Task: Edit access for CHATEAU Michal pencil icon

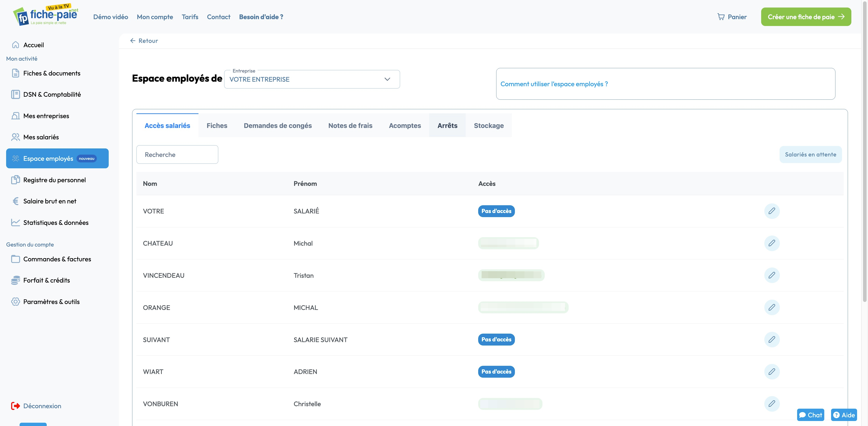Action: click(772, 243)
